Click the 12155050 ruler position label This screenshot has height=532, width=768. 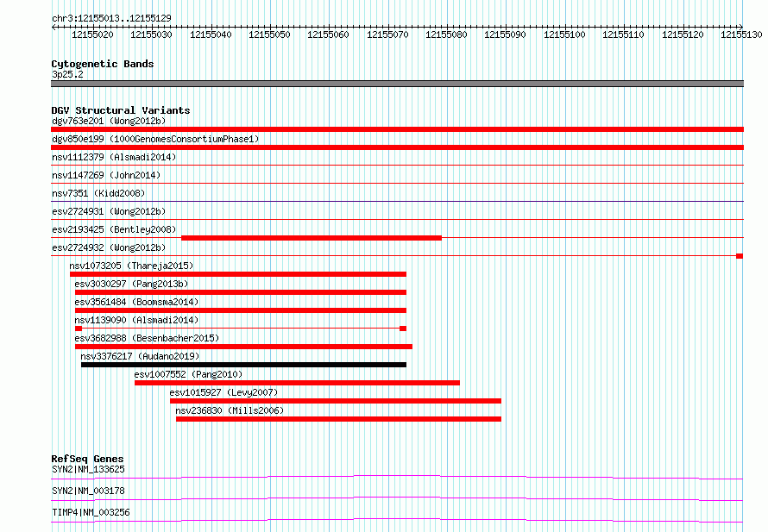pyautogui.click(x=269, y=34)
